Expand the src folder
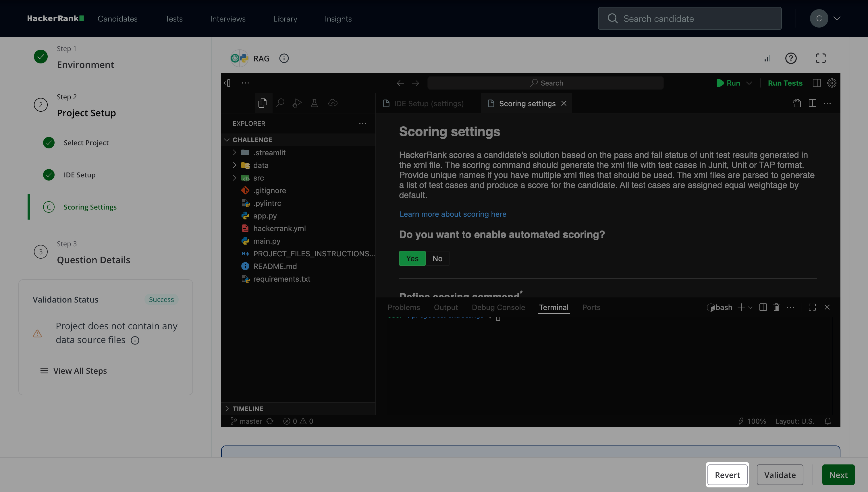This screenshot has width=868, height=492. (x=234, y=178)
